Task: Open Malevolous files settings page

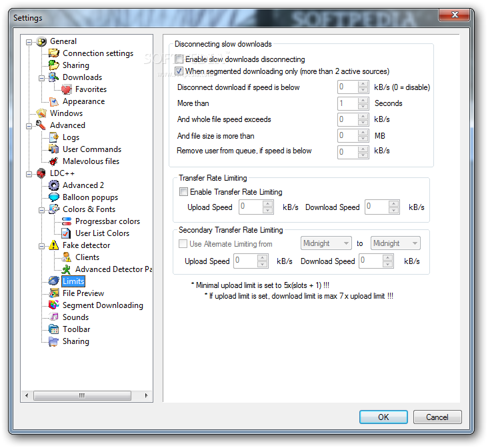Action: coord(91,161)
